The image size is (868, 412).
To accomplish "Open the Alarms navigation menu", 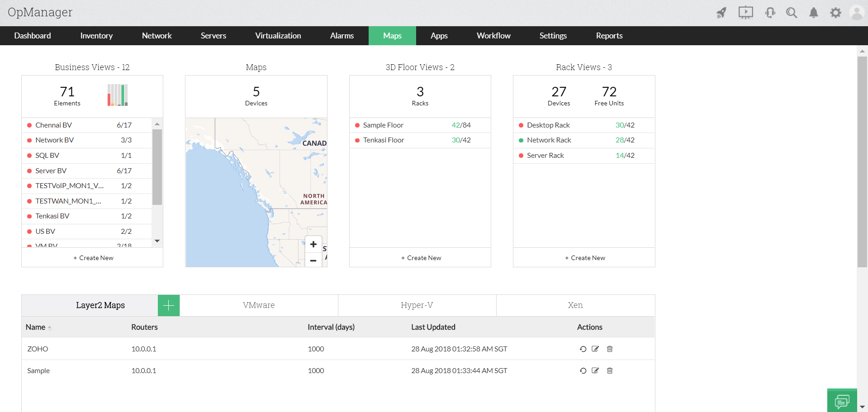I will tap(342, 35).
